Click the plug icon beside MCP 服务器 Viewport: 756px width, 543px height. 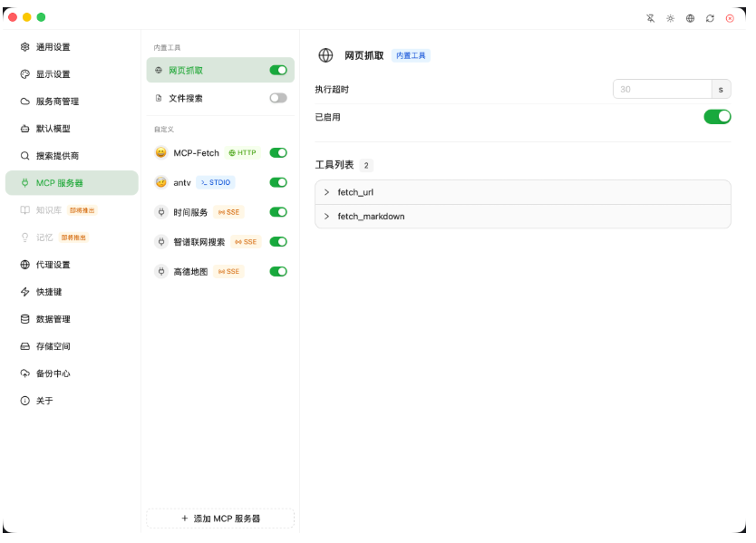[x=25, y=183]
